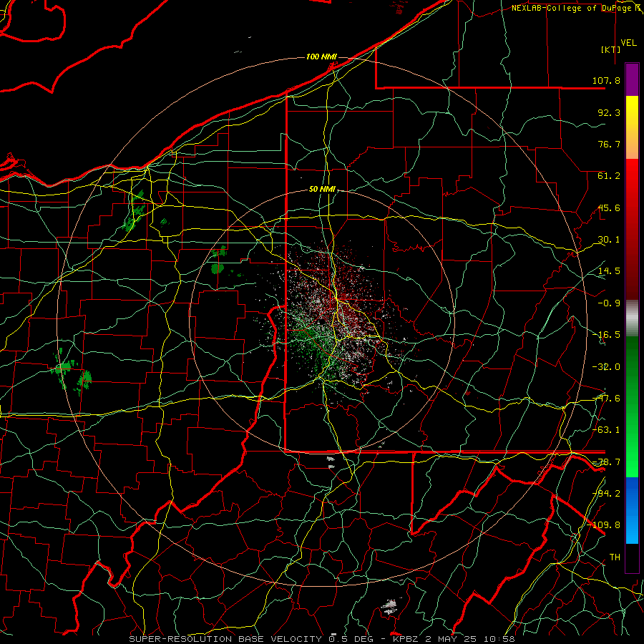Click the [KT] units label
This screenshot has width=644, height=644.
click(610, 49)
